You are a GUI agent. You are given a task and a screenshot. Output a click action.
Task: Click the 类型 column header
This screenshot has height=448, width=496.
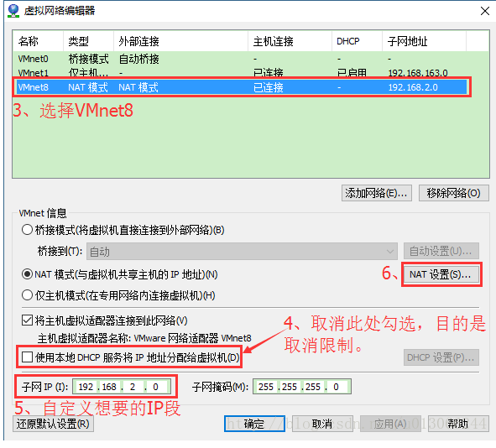point(88,41)
